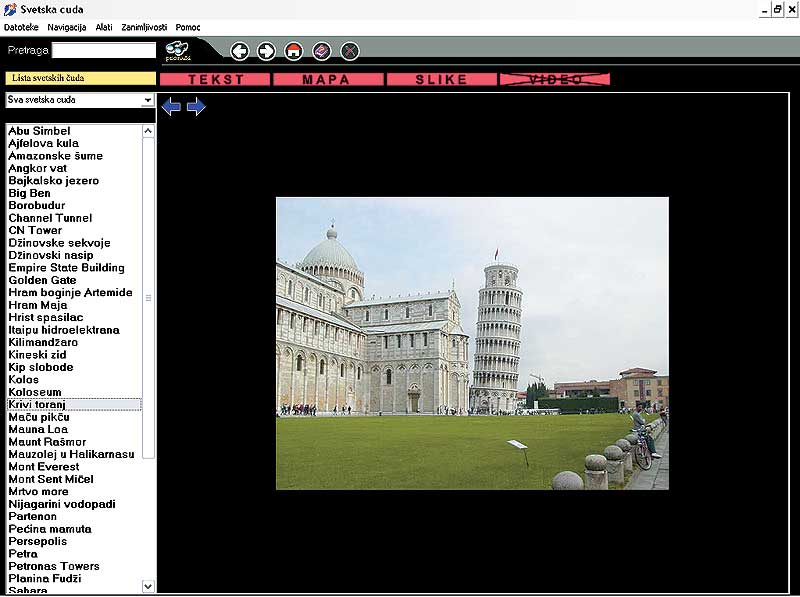
Task: Switch to the SLIKE tab
Action: pos(441,79)
